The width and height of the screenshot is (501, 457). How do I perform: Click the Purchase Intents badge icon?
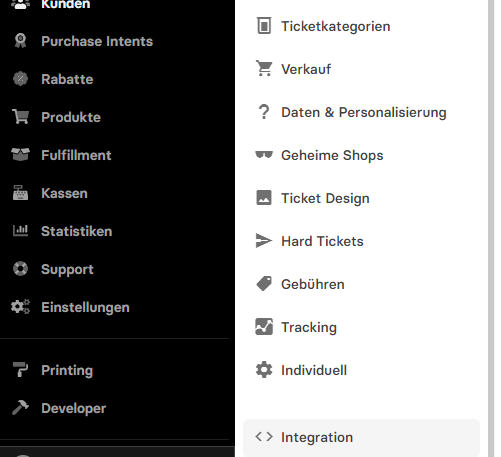coord(20,41)
